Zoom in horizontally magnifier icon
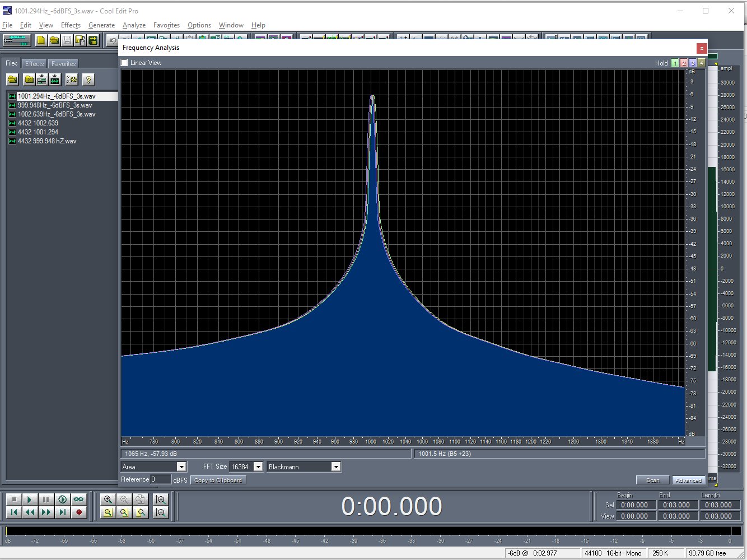This screenshot has width=747, height=560. pos(108,499)
